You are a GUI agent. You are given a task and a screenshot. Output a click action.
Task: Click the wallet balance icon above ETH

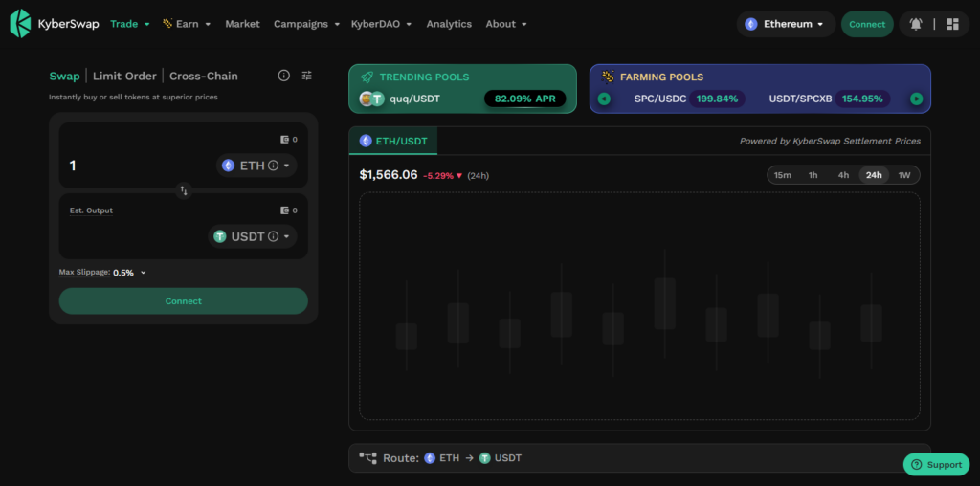[x=284, y=140]
